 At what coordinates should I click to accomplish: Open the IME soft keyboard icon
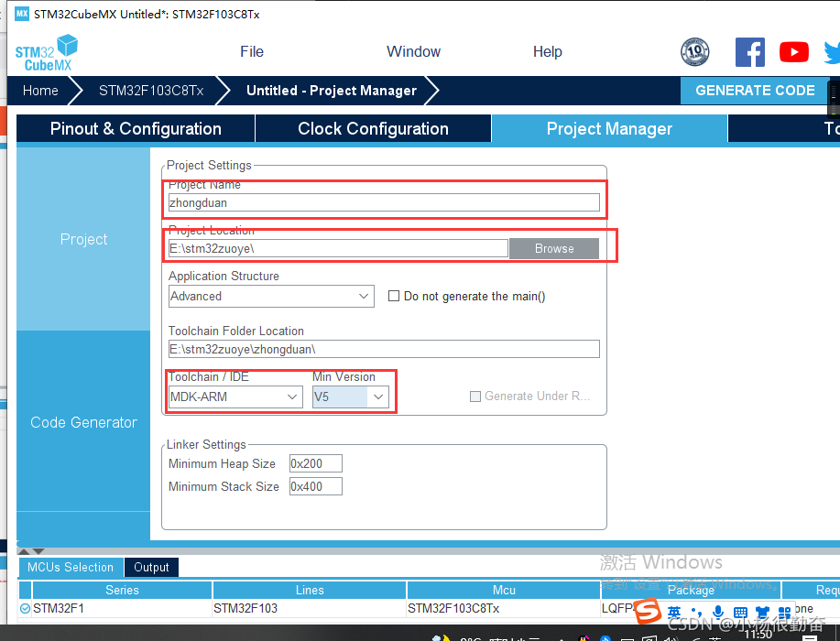tap(740, 612)
